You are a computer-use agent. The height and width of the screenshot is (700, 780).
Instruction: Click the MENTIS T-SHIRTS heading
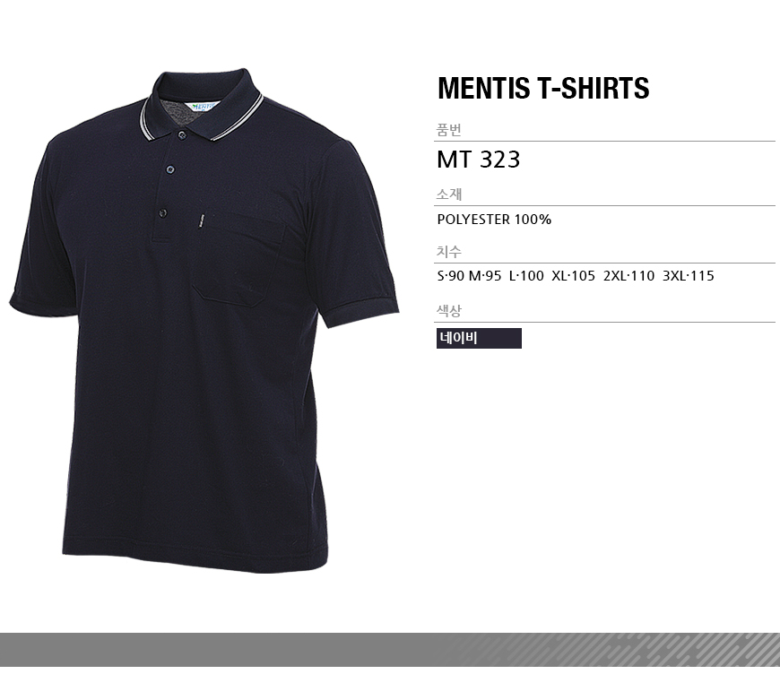pyautogui.click(x=543, y=88)
